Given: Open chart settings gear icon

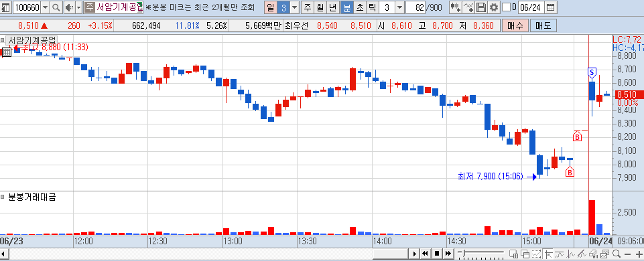Looking at the screenshot, I should (494, 7).
